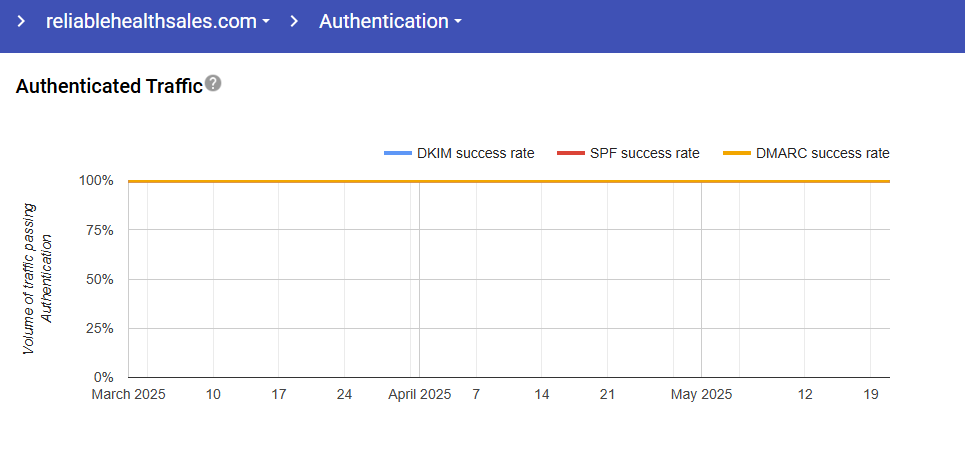
Task: Toggle the DKIM success rate legend label
Action: (475, 153)
